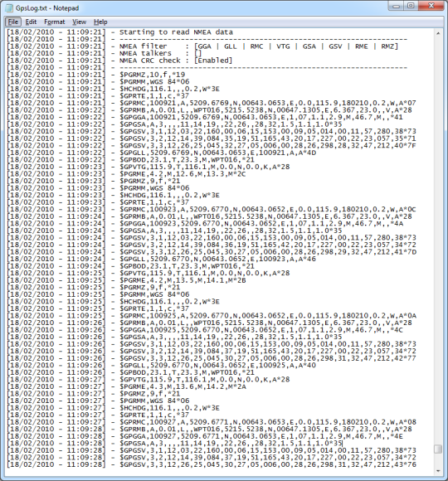The width and height of the screenshot is (448, 481).
Task: Click the $GPGGA line ending in *41
Action: click(205, 117)
